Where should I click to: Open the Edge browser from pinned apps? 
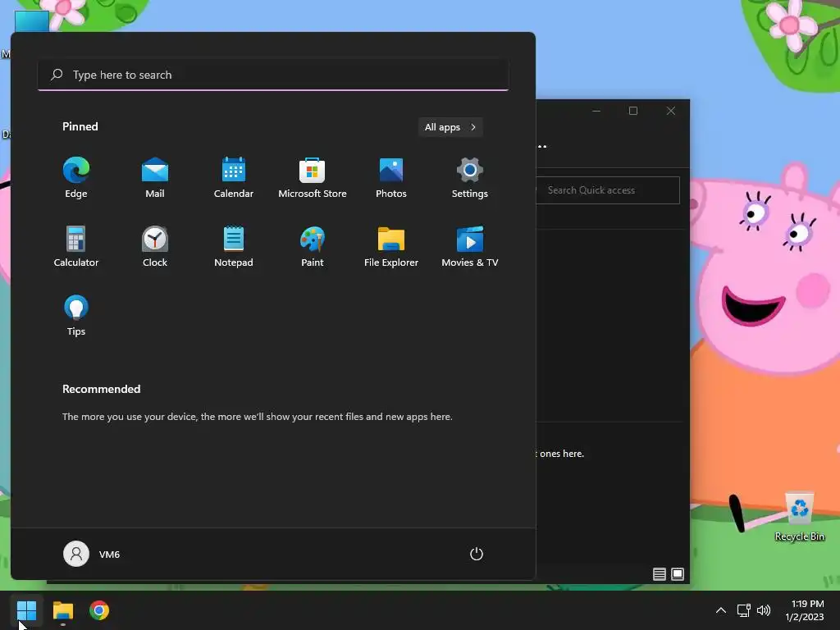tap(76, 178)
